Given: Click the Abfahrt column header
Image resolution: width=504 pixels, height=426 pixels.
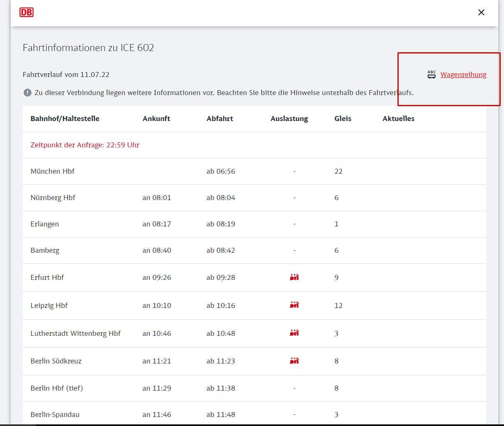Looking at the screenshot, I should pos(220,119).
